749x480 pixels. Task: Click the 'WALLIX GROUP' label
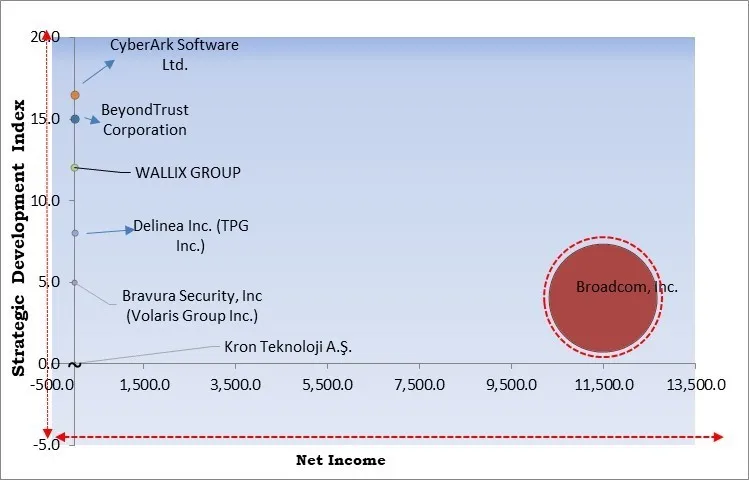click(x=188, y=172)
